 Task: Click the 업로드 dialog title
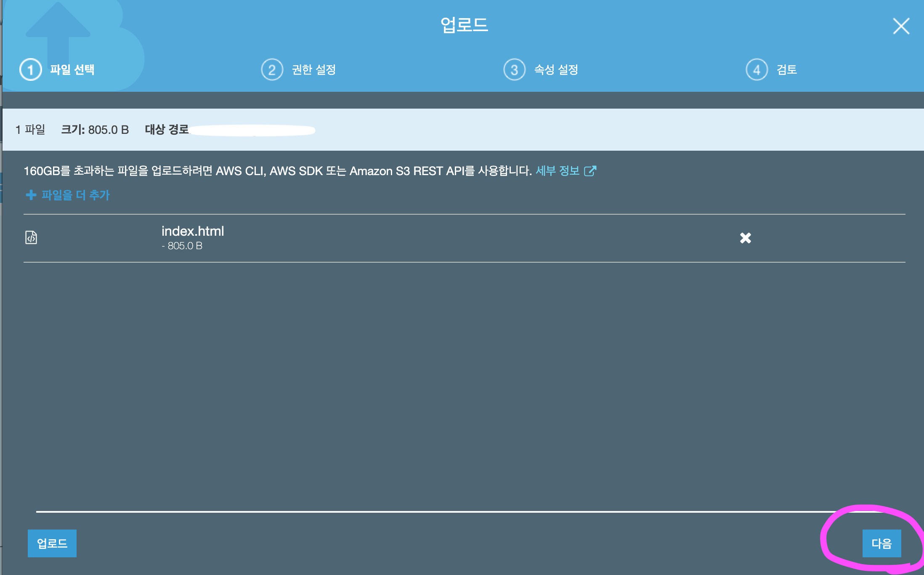(x=464, y=25)
